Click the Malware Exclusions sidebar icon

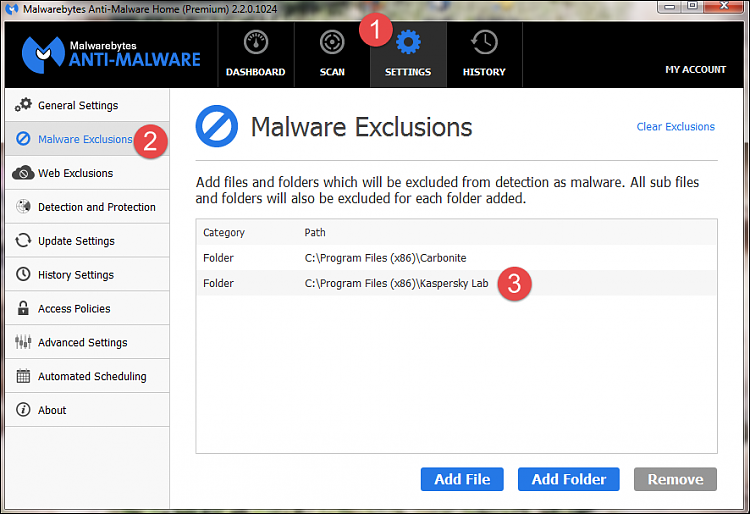(23, 139)
